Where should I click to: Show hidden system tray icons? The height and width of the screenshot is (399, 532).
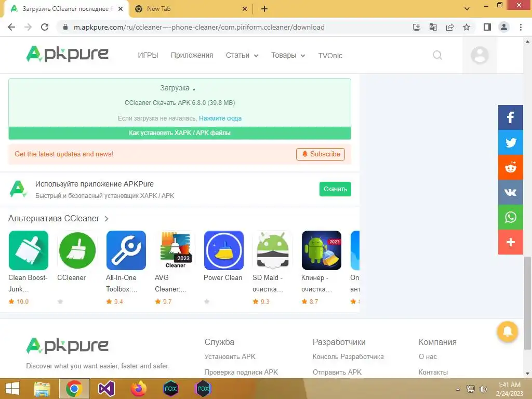point(458,389)
